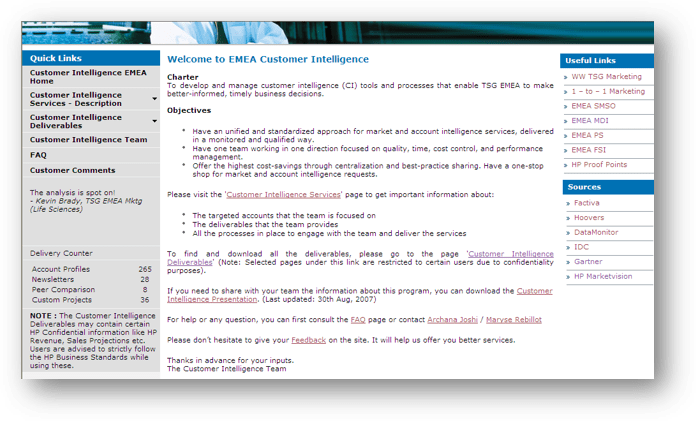
Task: Open the WW TSG Marketing useful link
Action: tap(606, 76)
